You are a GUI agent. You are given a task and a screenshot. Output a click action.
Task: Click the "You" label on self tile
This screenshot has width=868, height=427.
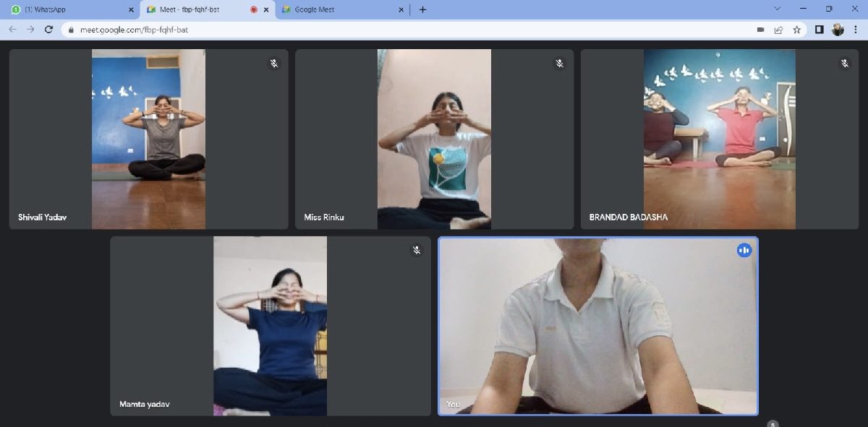coord(453,404)
